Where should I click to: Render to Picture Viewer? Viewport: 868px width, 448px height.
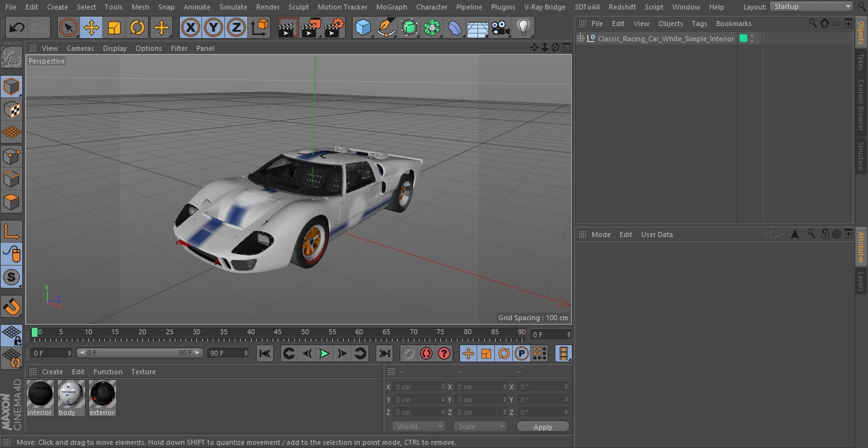(x=311, y=27)
